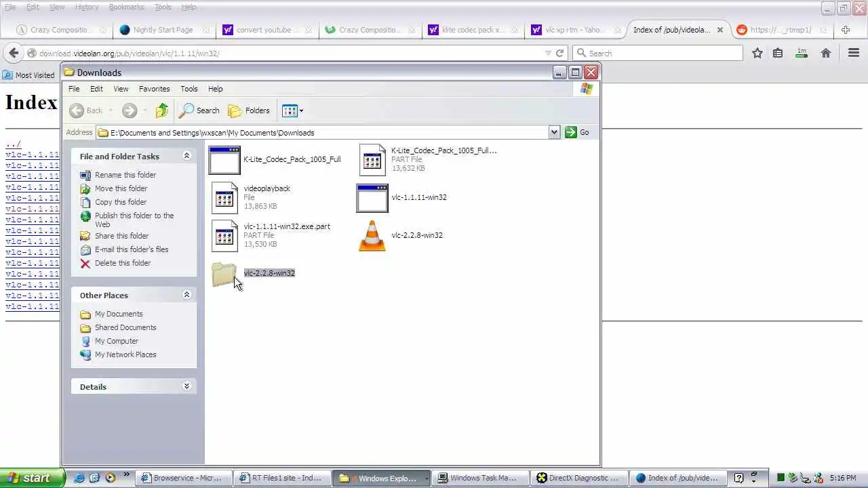The image size is (868, 488).
Task: Bookmark this page with the star icon
Action: point(757,53)
